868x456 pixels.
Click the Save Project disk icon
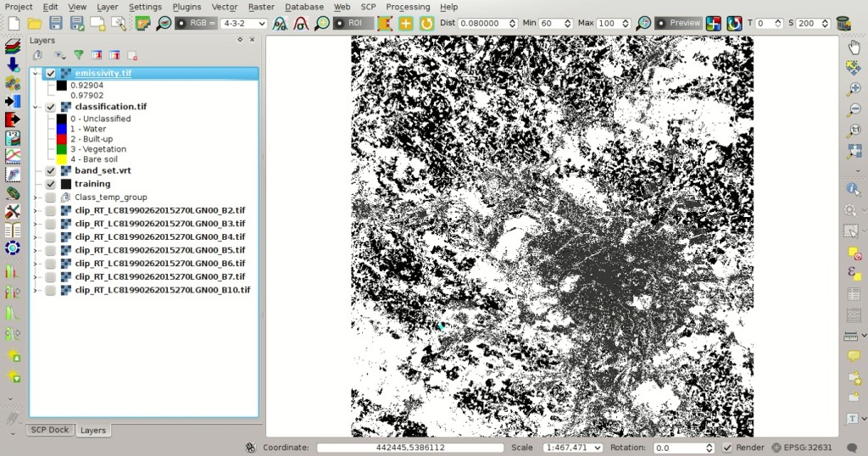55,23
